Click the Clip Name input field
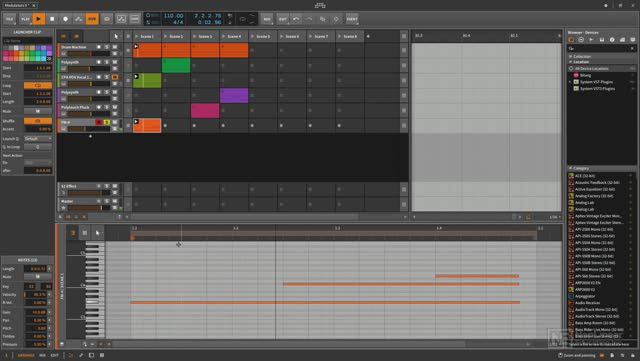640x361 pixels. [x=27, y=41]
